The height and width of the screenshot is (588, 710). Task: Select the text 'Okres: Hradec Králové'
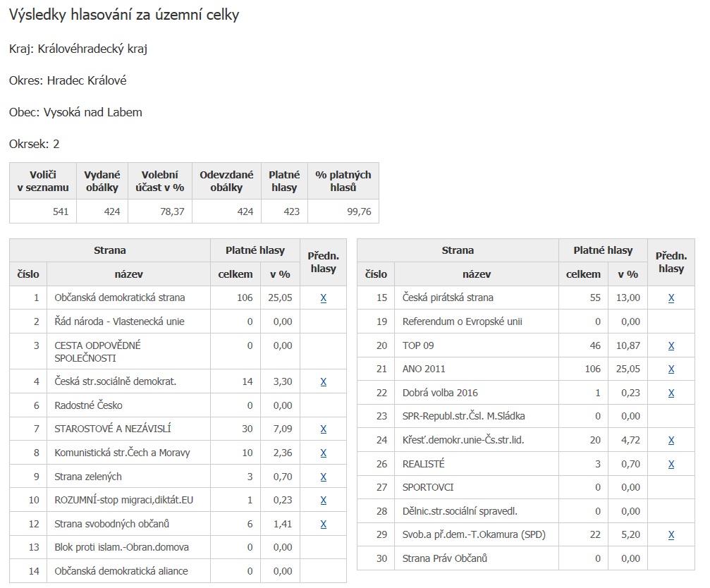pyautogui.click(x=68, y=80)
